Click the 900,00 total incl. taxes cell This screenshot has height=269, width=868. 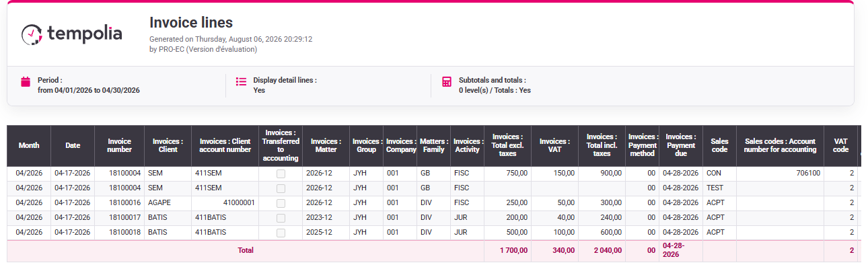coord(602,174)
